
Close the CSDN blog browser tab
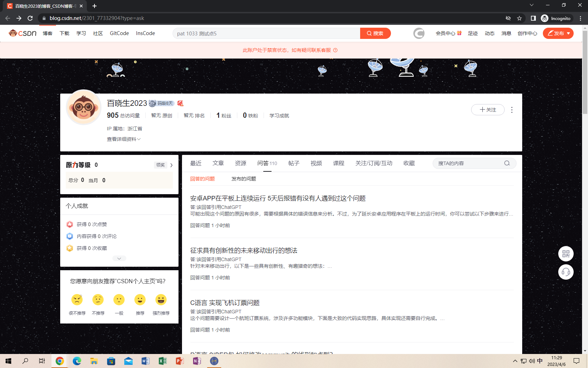81,6
